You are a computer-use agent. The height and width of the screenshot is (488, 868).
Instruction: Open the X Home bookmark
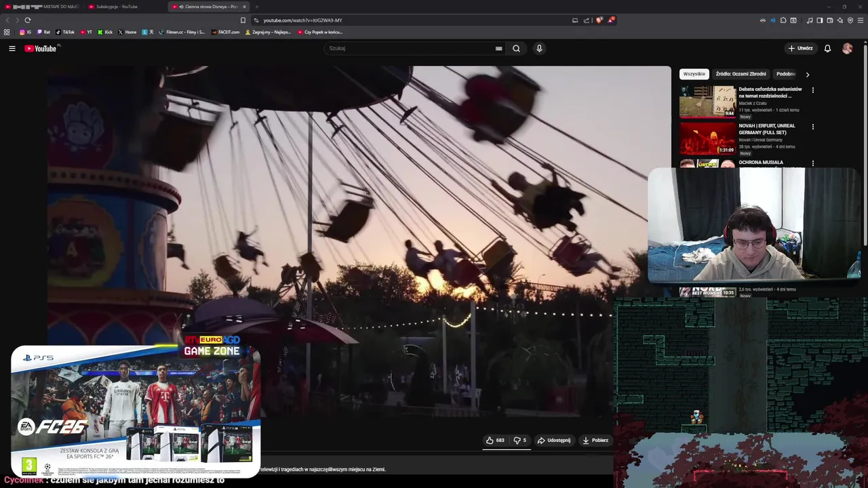click(127, 32)
